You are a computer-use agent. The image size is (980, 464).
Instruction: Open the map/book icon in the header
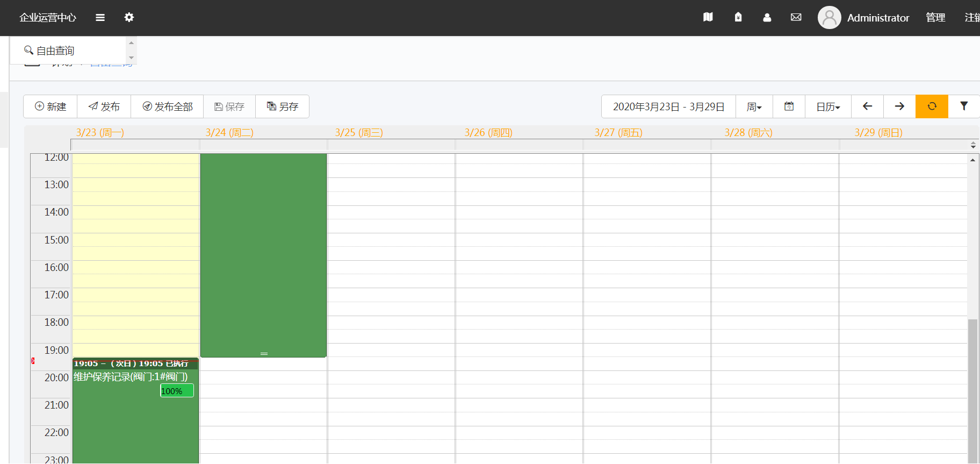point(708,17)
